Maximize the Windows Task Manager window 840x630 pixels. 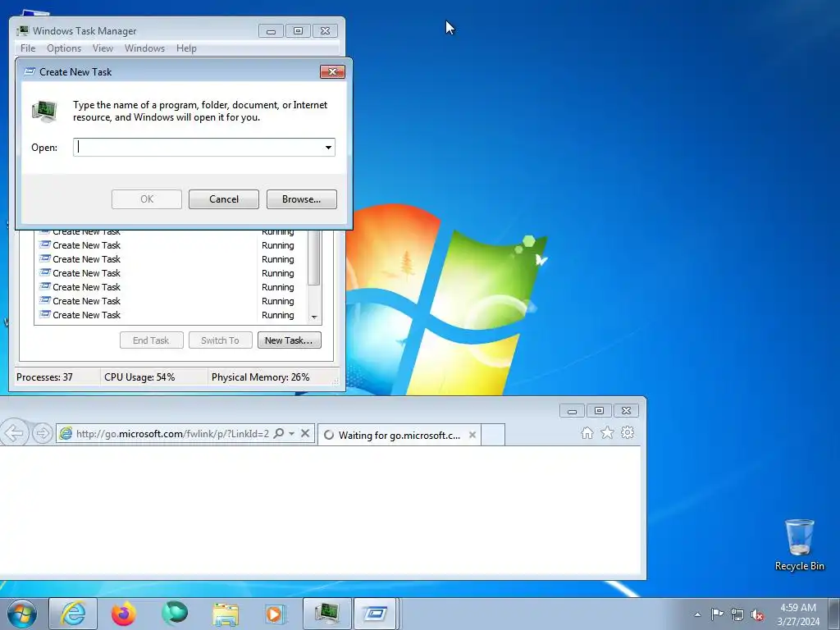click(x=298, y=31)
